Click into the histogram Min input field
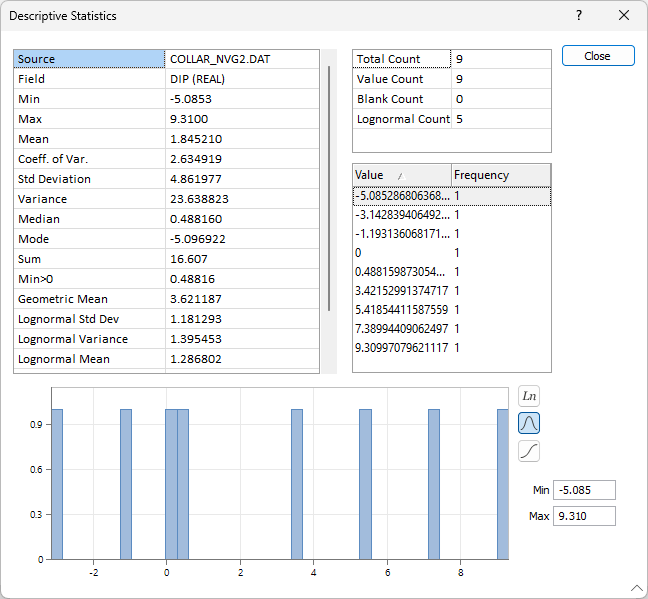The image size is (648, 599). tap(583, 490)
